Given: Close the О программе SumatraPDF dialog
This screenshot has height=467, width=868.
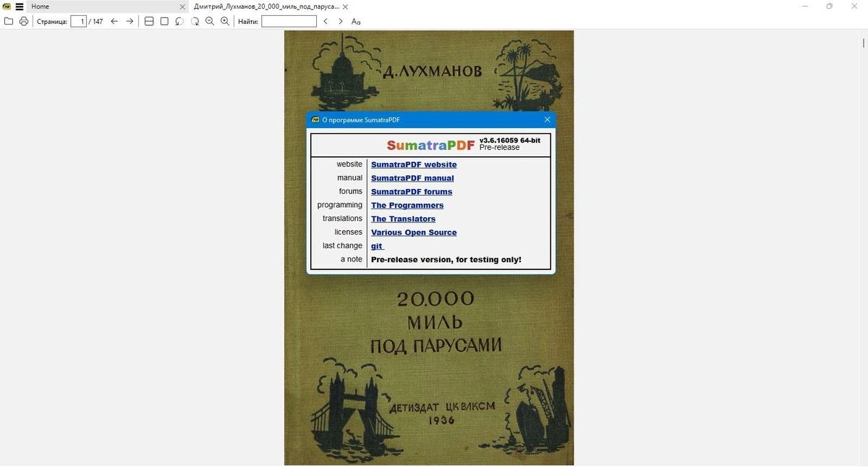Looking at the screenshot, I should coord(547,119).
